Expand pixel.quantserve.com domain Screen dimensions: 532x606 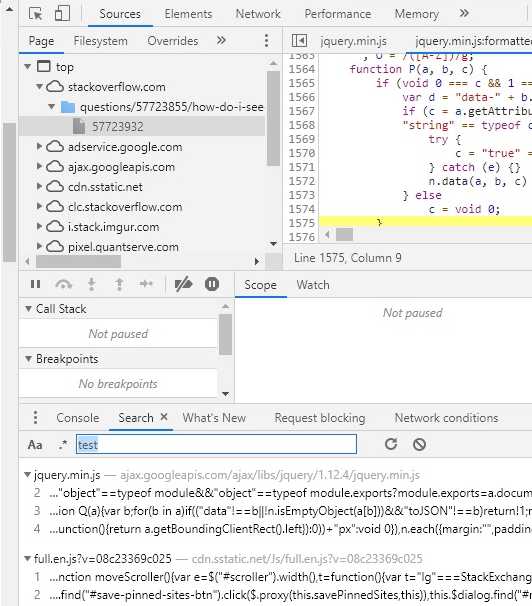click(x=39, y=246)
